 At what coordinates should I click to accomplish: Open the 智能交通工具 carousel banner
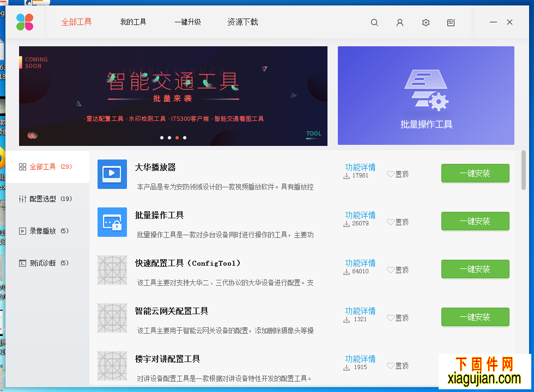point(173,96)
